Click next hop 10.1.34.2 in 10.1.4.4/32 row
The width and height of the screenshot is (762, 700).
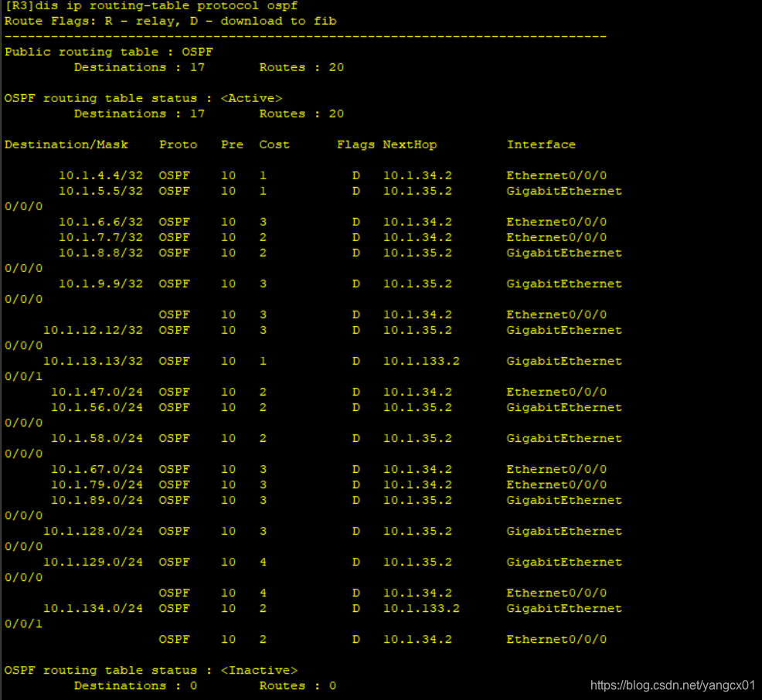pos(417,176)
